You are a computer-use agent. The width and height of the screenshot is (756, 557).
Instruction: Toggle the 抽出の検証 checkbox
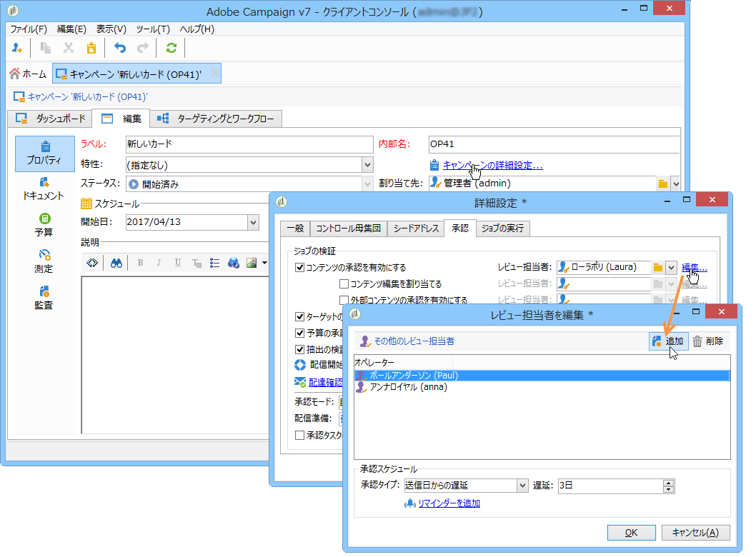click(x=300, y=349)
